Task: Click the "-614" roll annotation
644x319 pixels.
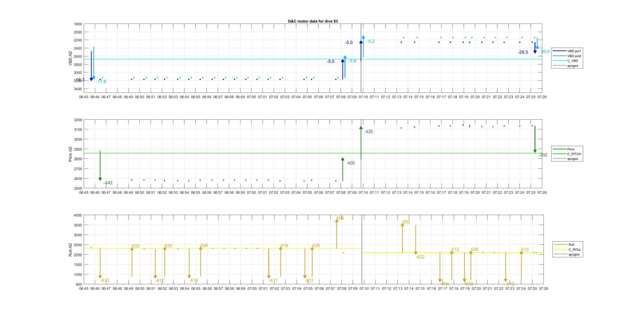Action: (x=194, y=280)
